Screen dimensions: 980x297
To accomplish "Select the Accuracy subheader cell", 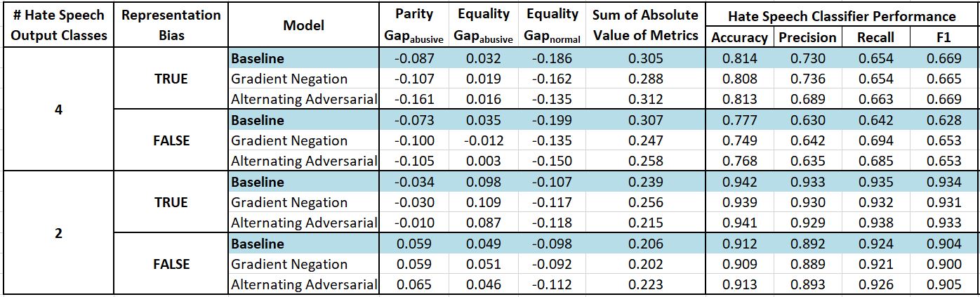I will click(x=739, y=37).
